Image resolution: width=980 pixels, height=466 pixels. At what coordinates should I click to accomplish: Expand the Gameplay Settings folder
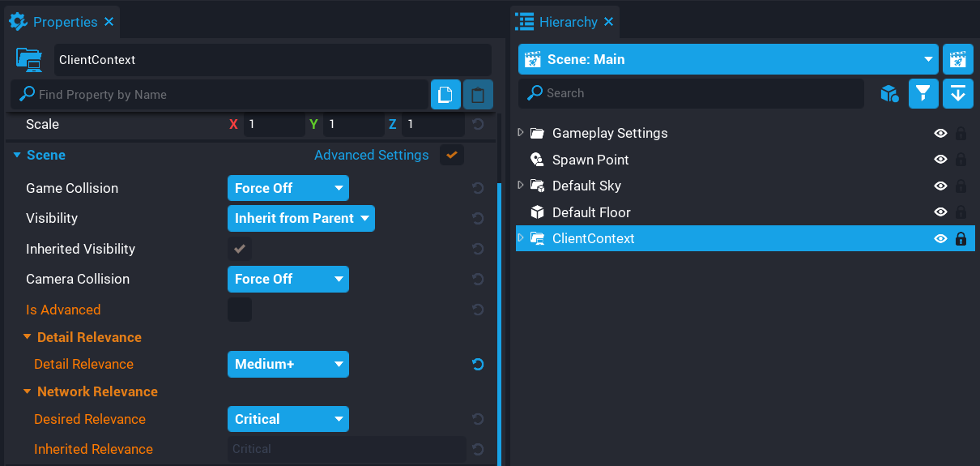coord(521,133)
